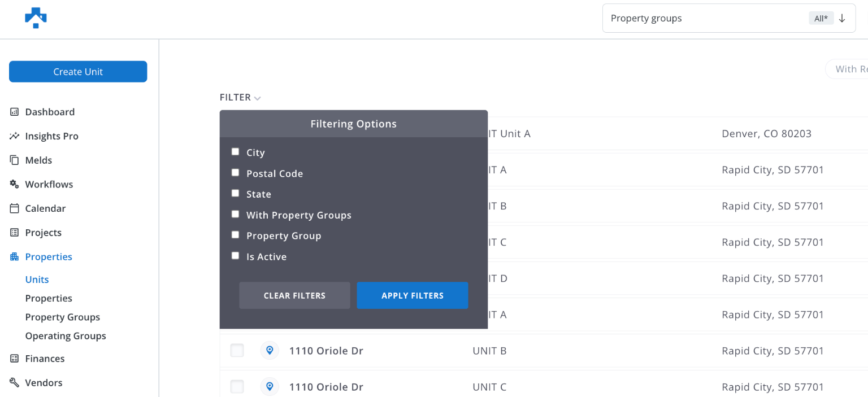Open Insights Pro from the sidebar
This screenshot has height=397, width=868.
(x=51, y=136)
